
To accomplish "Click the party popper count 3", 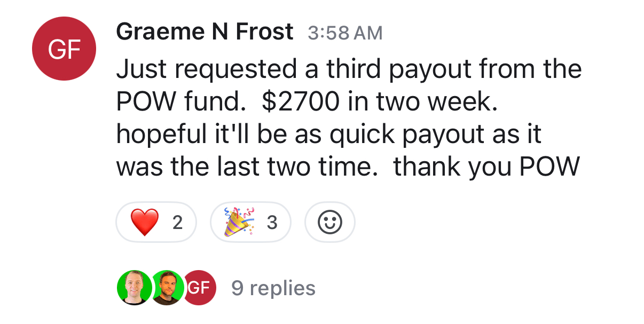I will [x=272, y=223].
